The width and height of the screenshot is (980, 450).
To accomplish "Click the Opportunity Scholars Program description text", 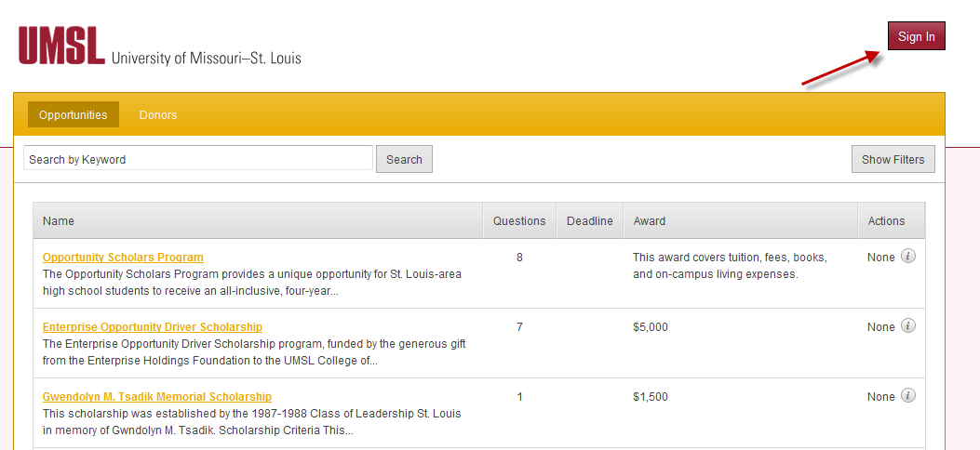I will pos(252,283).
